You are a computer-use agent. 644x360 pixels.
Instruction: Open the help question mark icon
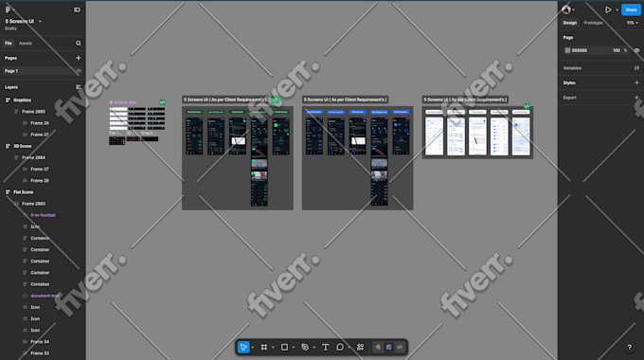(629, 348)
